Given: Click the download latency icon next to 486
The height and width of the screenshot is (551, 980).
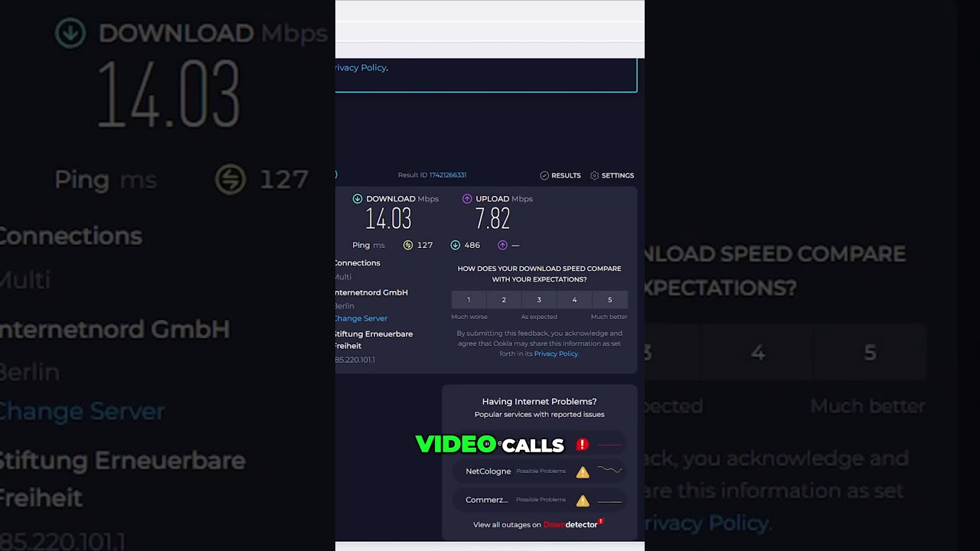Looking at the screenshot, I should (456, 245).
